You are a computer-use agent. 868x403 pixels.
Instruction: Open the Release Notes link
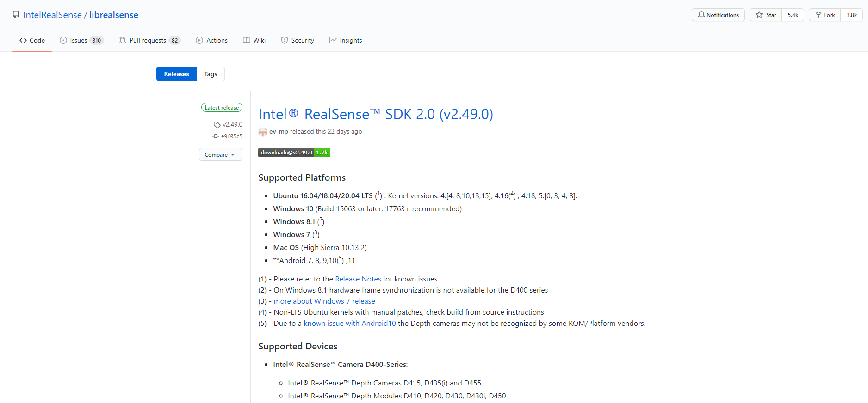point(358,279)
